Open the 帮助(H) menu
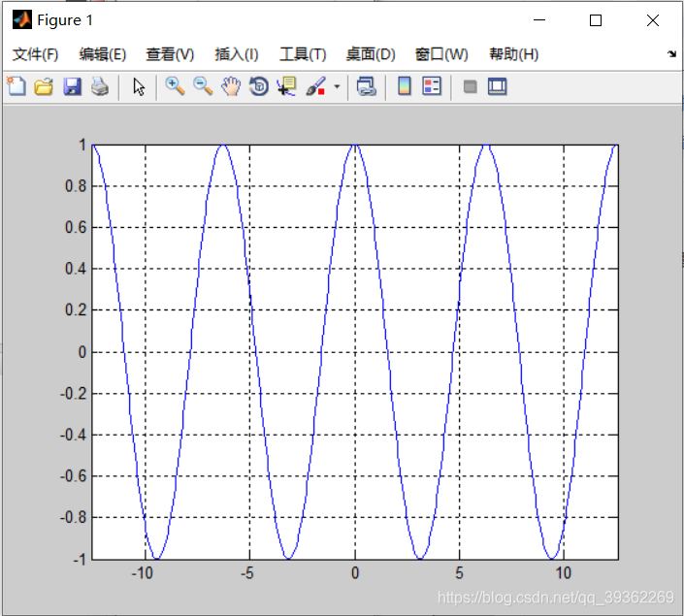This screenshot has height=616, width=684. click(x=514, y=54)
